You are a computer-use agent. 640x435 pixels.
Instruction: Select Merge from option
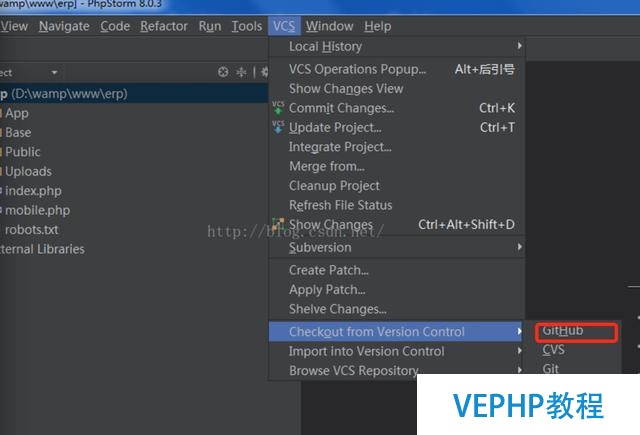point(396,166)
